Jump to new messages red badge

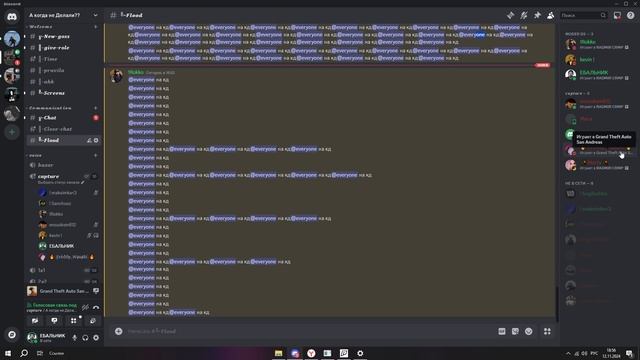click(542, 65)
